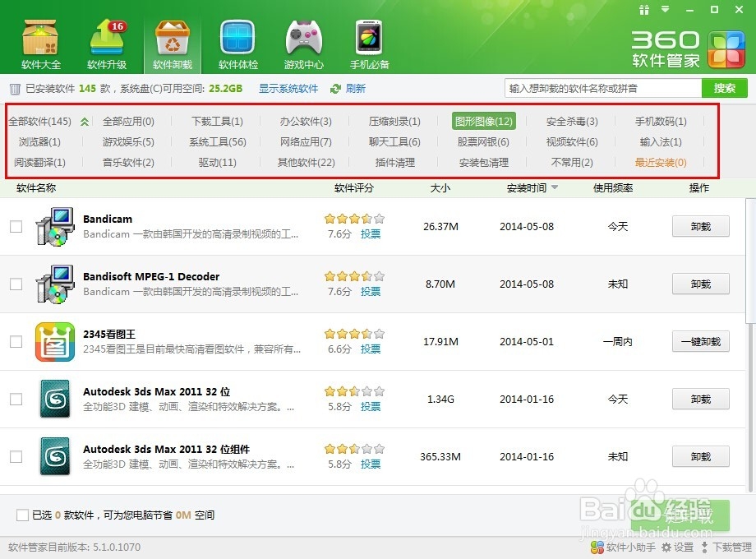This screenshot has height=559, width=756.
Task: Select the 最近安装(0) category
Action: point(661,163)
